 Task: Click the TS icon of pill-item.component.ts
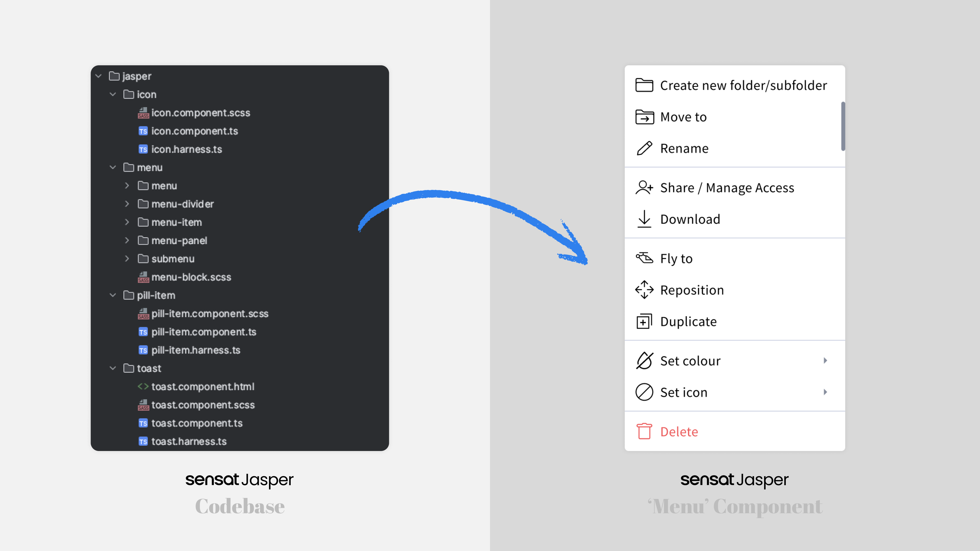pos(143,332)
